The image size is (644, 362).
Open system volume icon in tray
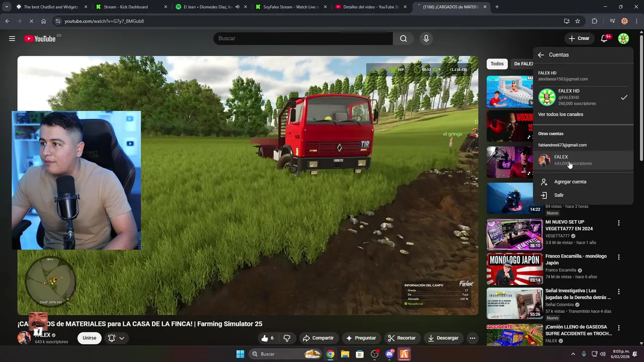tap(603, 354)
